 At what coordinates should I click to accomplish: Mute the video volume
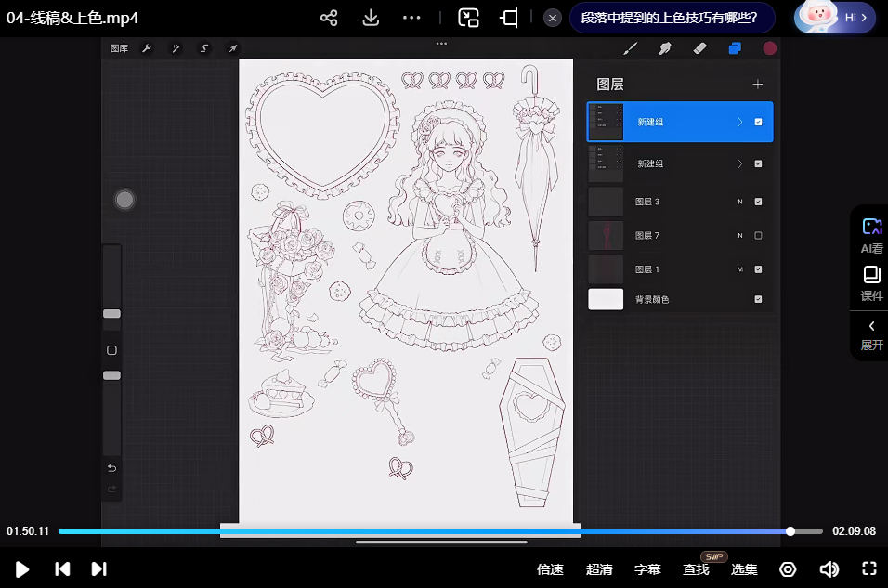point(829,569)
